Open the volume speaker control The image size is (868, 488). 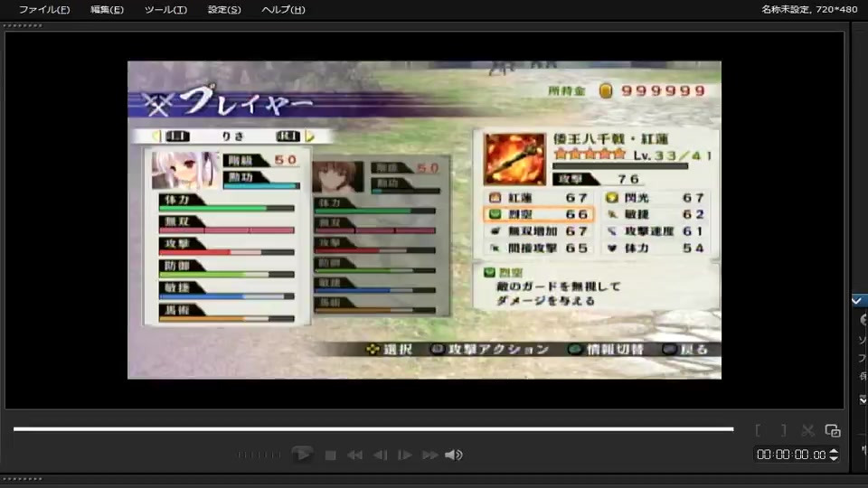453,455
